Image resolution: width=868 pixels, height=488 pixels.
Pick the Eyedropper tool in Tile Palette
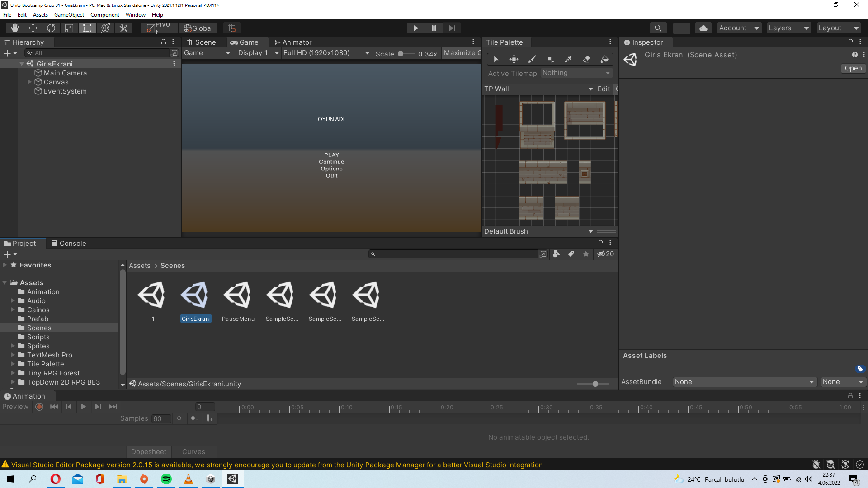point(568,59)
